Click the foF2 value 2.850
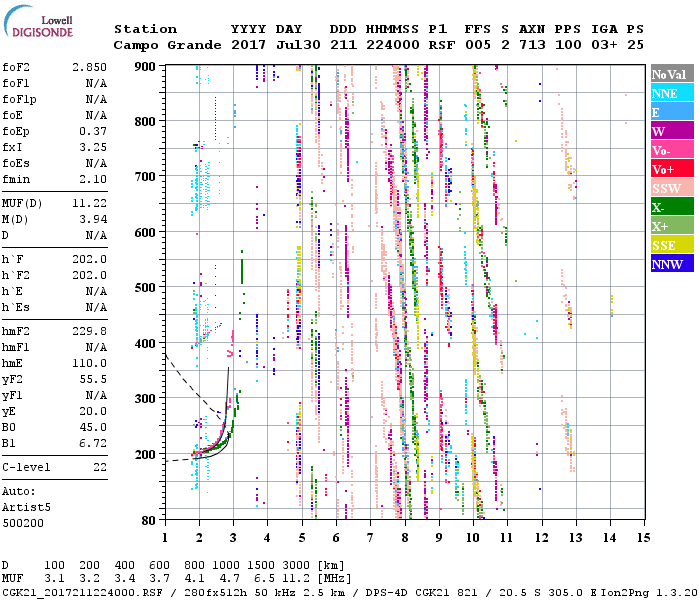This screenshot has height=600, width=700. [x=89, y=66]
